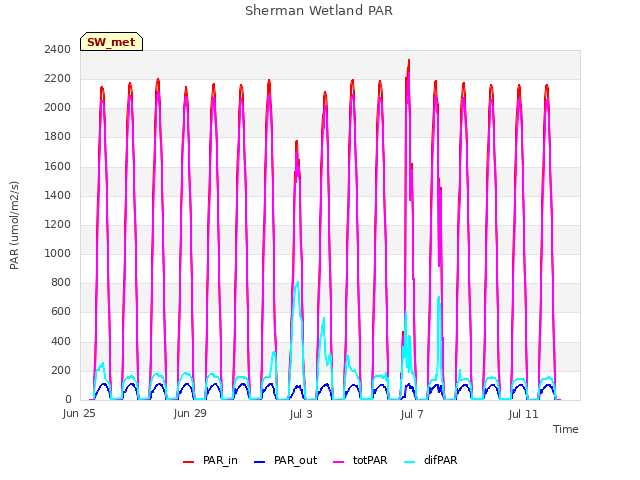Click the 400 y-axis tick label
This screenshot has width=640, height=480.
pos(61,341)
